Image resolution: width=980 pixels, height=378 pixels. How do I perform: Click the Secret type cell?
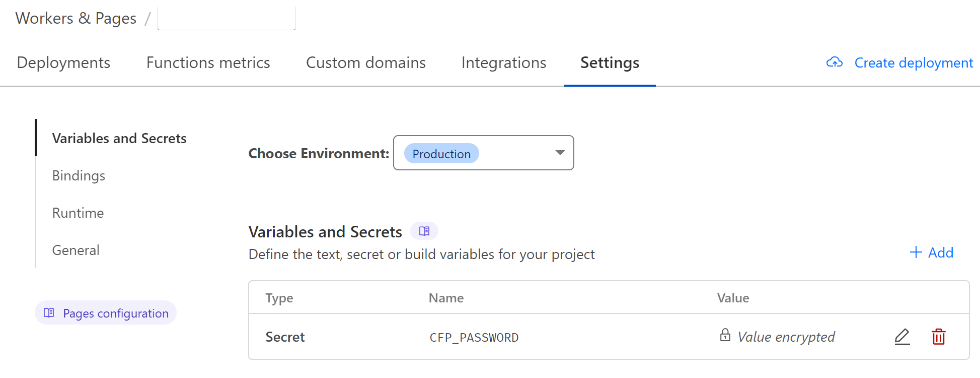[x=285, y=337]
